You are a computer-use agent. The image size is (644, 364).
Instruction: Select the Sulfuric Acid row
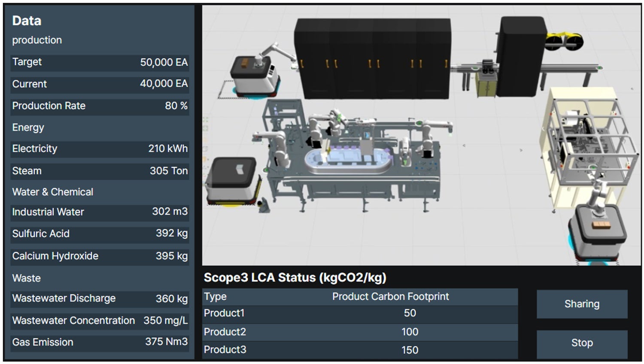[x=100, y=234]
